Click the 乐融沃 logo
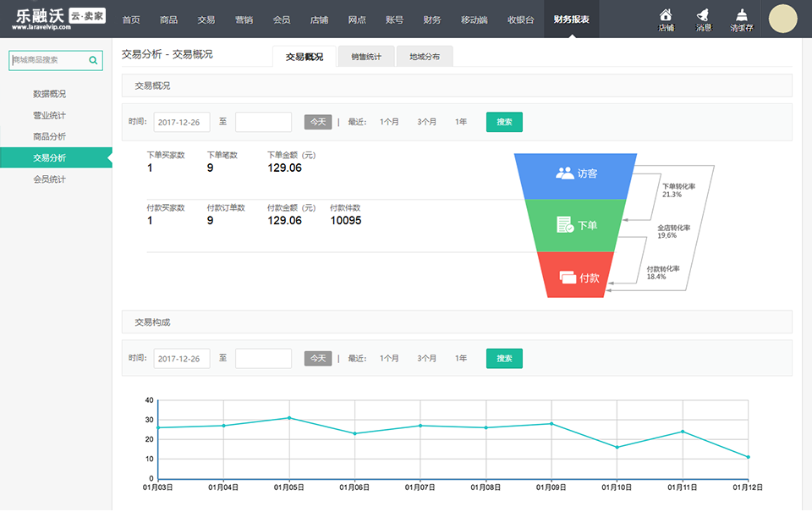812x512 pixels. 59,18
